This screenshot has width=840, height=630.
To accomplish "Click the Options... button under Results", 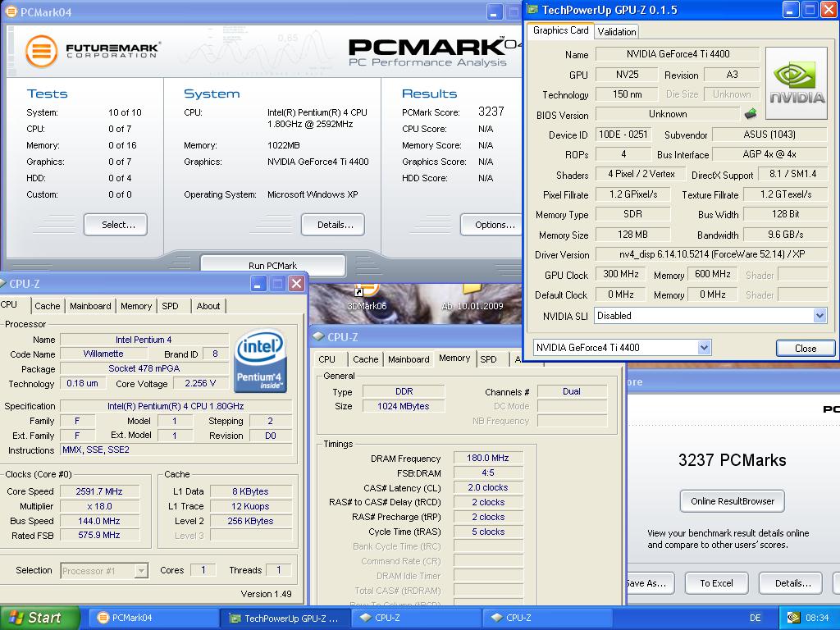I will 492,225.
